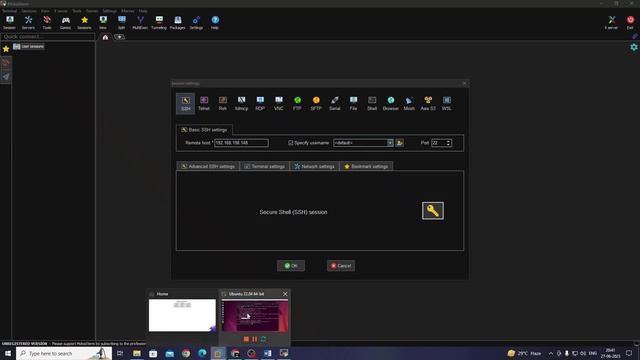The height and width of the screenshot is (360, 640).
Task: Select the File session type
Action: (353, 103)
